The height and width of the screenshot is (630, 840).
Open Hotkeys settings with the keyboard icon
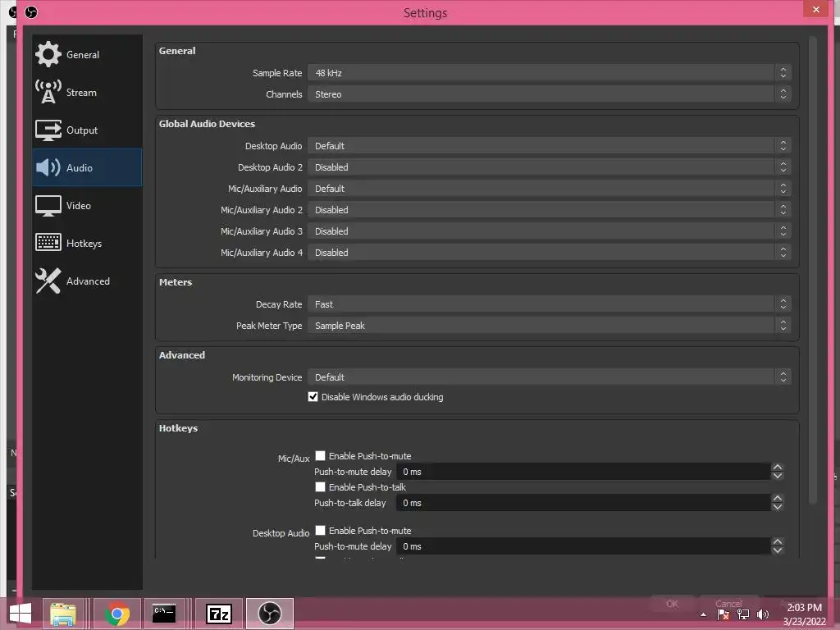48,243
